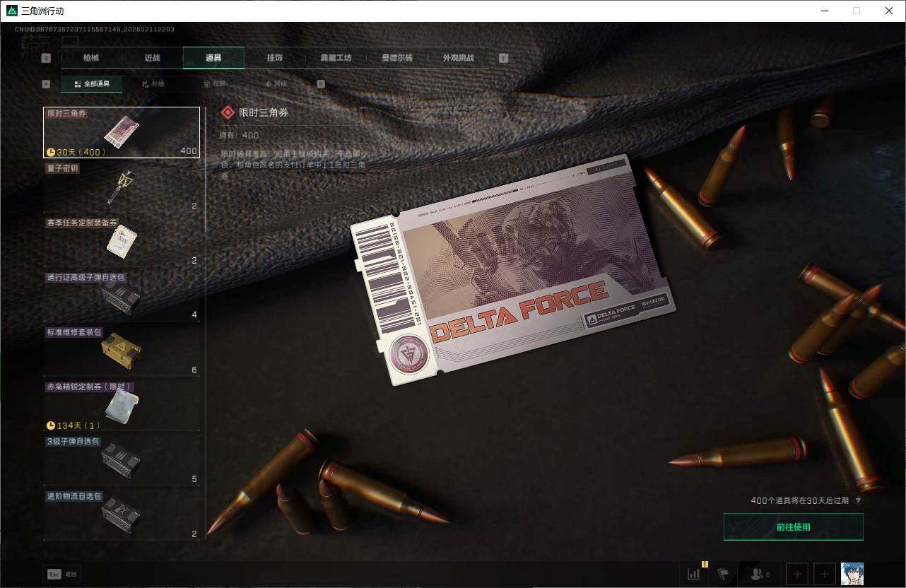Click the blue-haired player avatar
The height and width of the screenshot is (588, 906).
(852, 574)
